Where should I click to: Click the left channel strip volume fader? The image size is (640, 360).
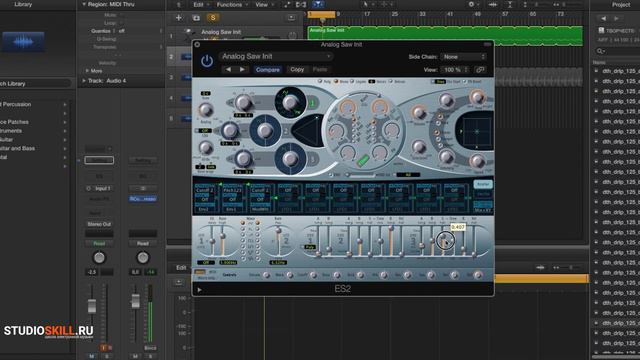point(92,306)
